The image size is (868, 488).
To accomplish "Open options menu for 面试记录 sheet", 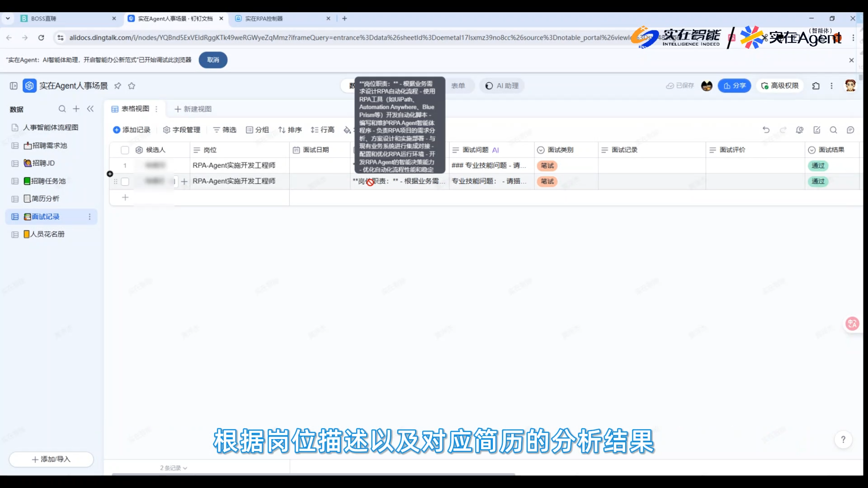I will point(90,217).
